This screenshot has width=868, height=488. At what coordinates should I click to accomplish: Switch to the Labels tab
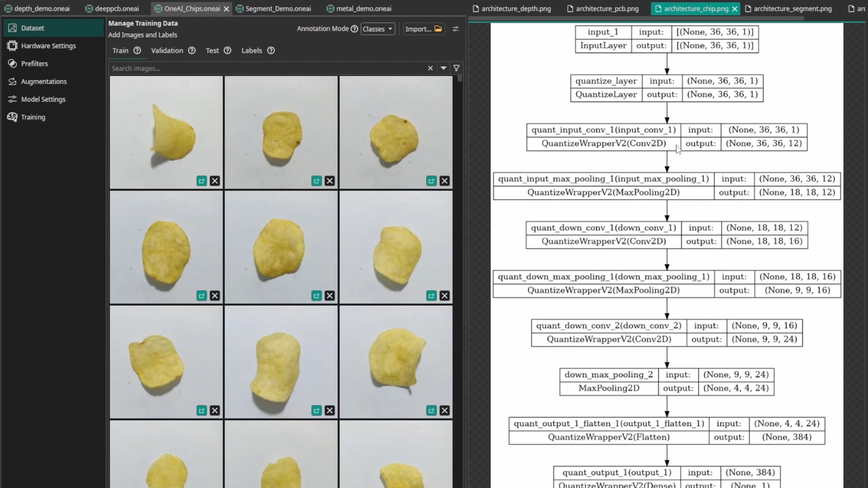pyautogui.click(x=251, y=51)
